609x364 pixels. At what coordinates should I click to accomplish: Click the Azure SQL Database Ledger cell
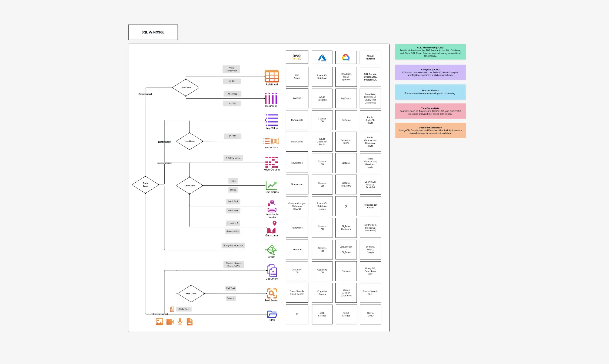pos(322,206)
